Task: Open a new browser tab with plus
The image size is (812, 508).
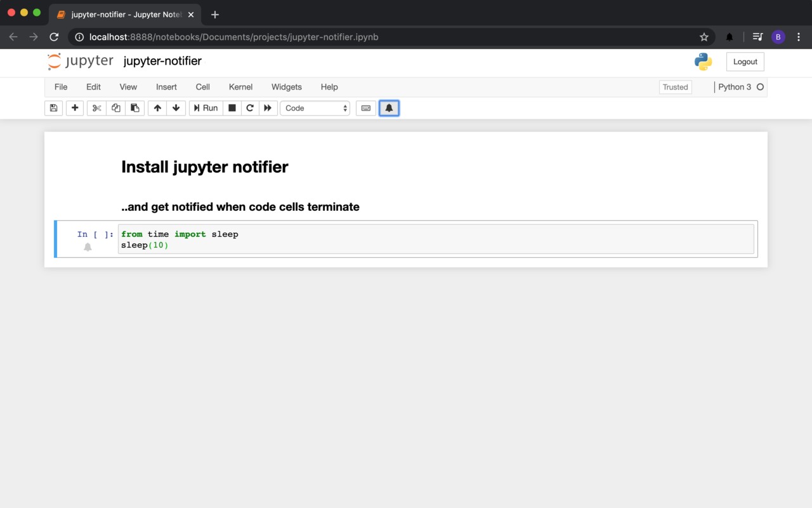Action: tap(215, 14)
